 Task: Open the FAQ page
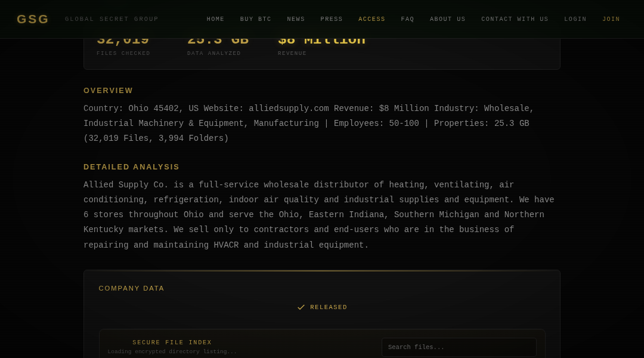(x=407, y=19)
